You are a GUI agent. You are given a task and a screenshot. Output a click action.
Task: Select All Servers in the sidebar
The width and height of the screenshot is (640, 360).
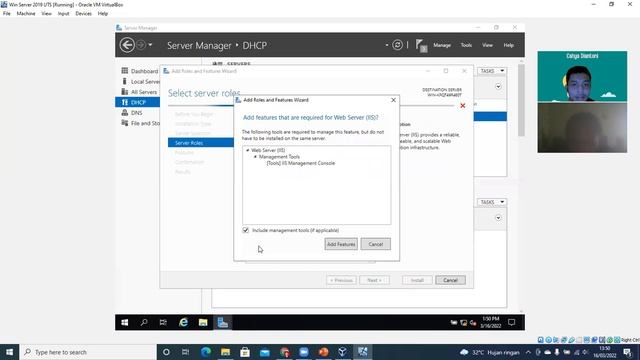click(139, 92)
